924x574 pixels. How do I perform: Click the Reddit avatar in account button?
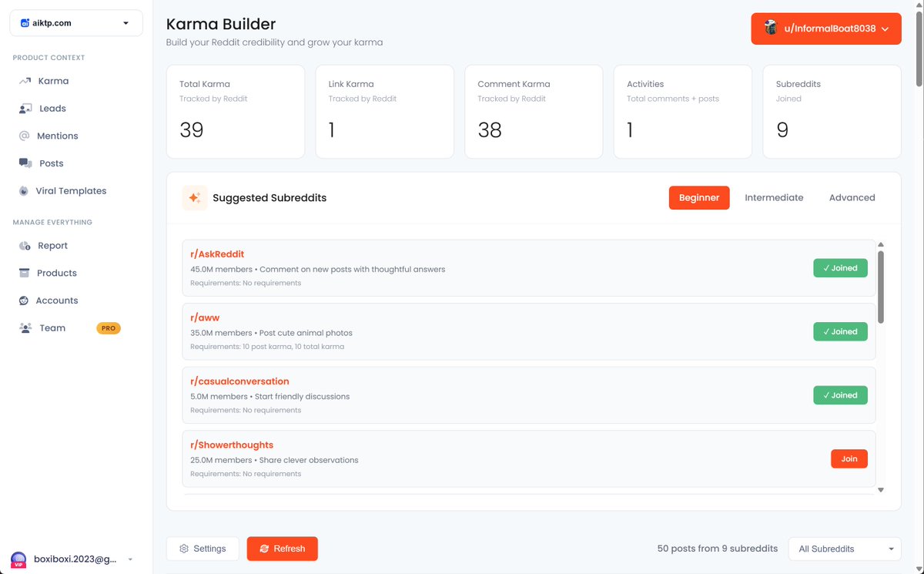tap(771, 28)
